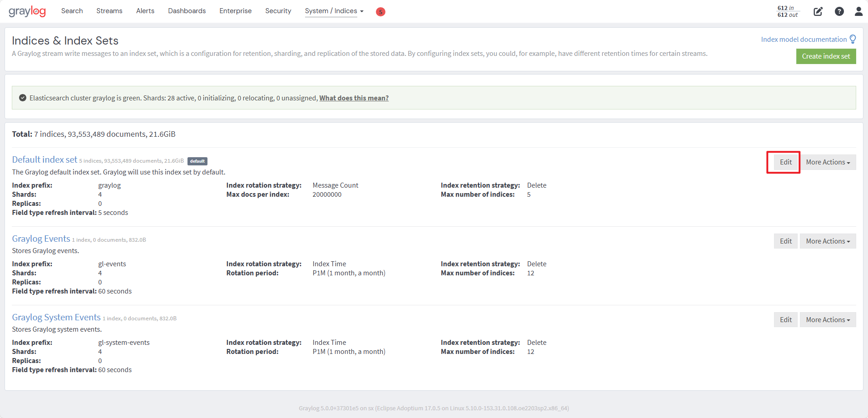Select 'Stores Graylog events.' description
Screen dimensions: 868x418
coord(45,251)
